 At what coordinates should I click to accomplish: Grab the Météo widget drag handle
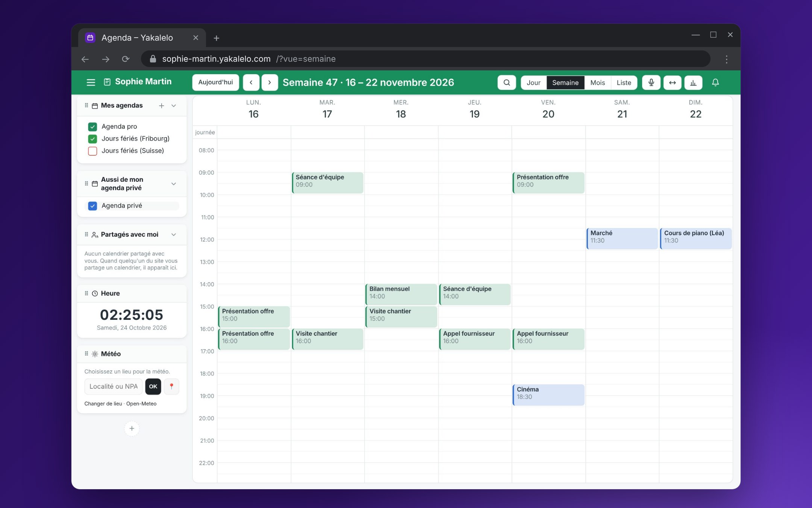(86, 354)
